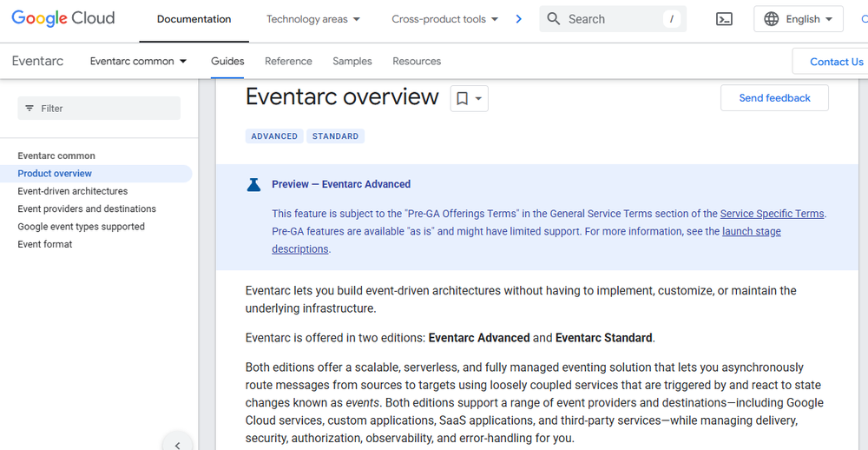The width and height of the screenshot is (868, 450).
Task: Open the Resources tab
Action: [417, 62]
